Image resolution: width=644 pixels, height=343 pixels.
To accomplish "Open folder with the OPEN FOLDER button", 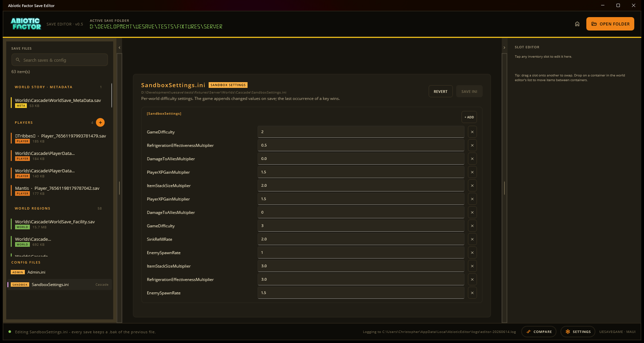I will [610, 24].
